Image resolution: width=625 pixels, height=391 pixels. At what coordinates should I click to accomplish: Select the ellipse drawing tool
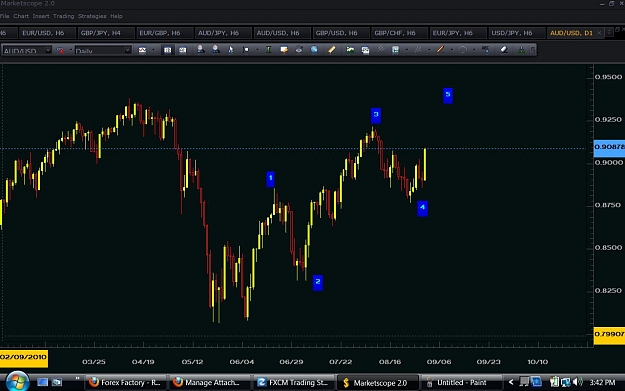463,50
